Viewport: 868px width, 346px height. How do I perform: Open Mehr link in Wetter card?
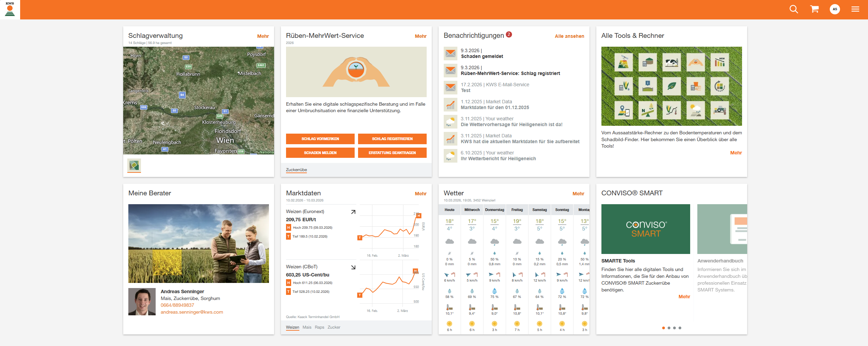[578, 194]
